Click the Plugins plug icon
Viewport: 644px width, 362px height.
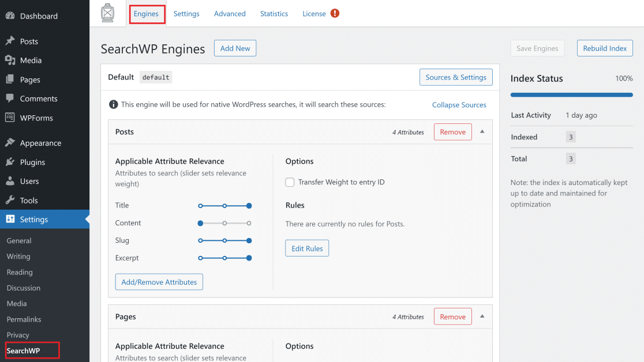coord(10,162)
